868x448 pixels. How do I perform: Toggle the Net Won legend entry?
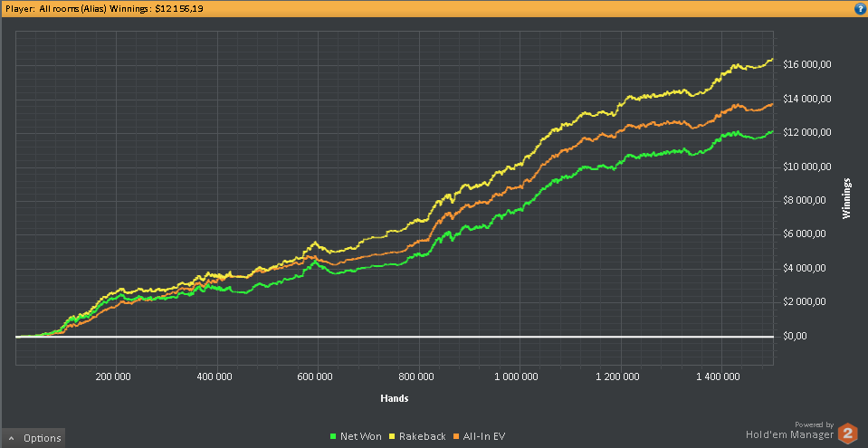click(x=356, y=436)
